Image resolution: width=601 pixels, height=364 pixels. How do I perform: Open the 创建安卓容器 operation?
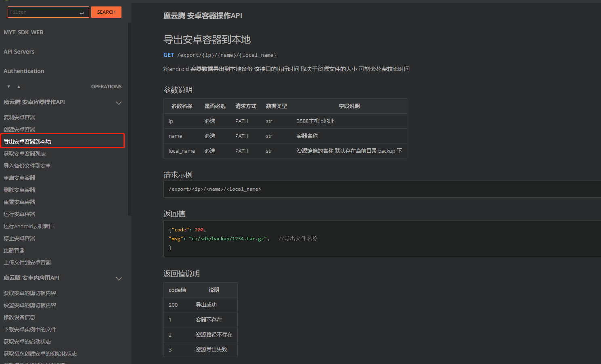tap(19, 129)
